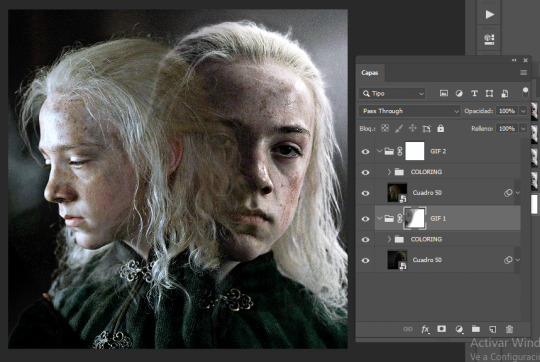Click the link layers icon
Image resolution: width=540 pixels, height=362 pixels.
(x=408, y=329)
